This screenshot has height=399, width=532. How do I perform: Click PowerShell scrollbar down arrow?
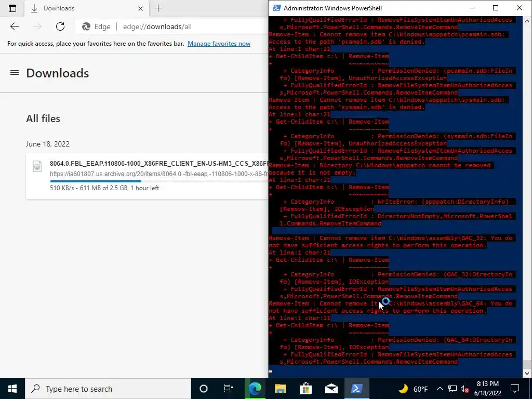point(527,374)
